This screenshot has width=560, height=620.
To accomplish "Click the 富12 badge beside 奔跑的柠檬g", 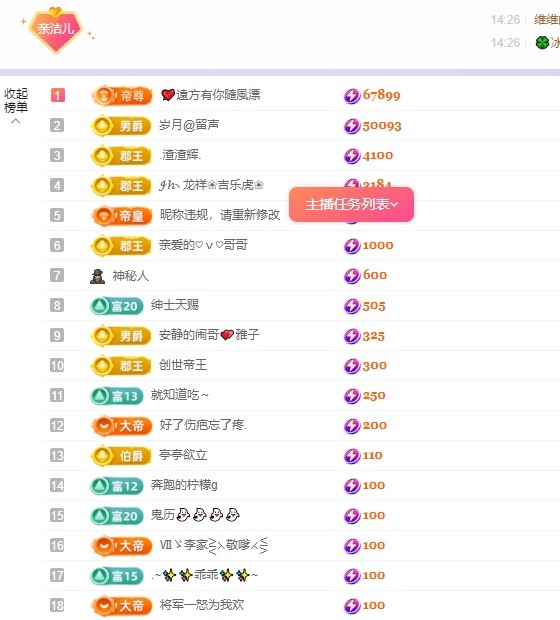I will 117,486.
